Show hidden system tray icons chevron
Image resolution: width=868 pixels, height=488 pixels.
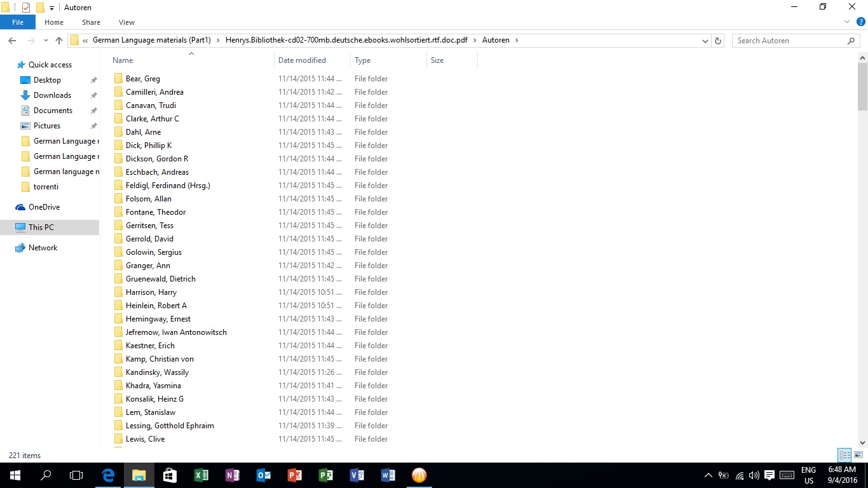[x=709, y=475]
